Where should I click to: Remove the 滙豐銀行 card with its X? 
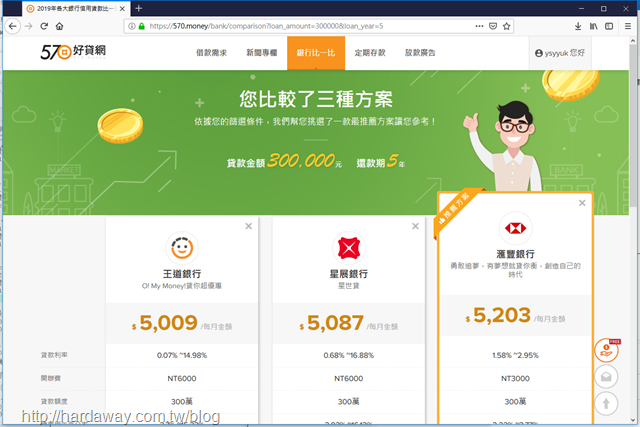coord(582,203)
